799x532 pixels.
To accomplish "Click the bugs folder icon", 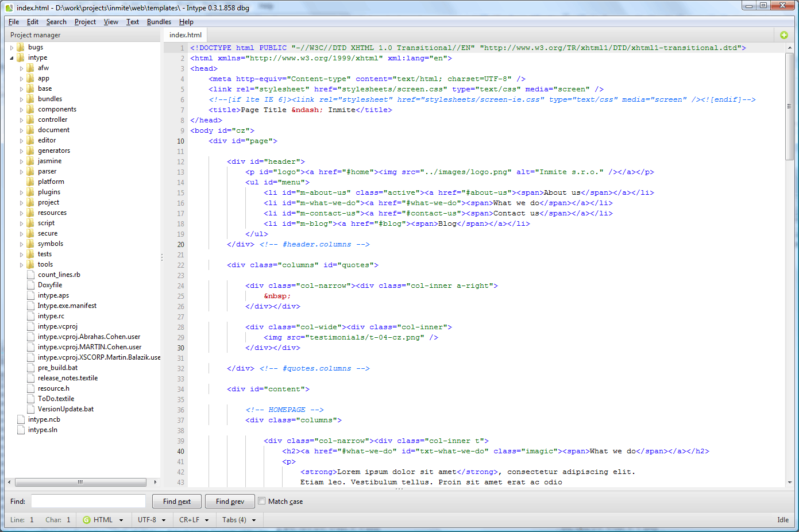I will (21, 47).
